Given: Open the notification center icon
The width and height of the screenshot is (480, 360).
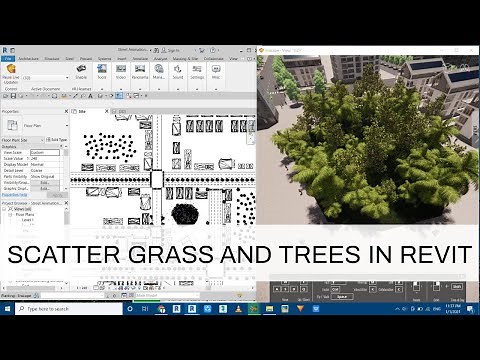Looking at the screenshot, I should click(470, 309).
